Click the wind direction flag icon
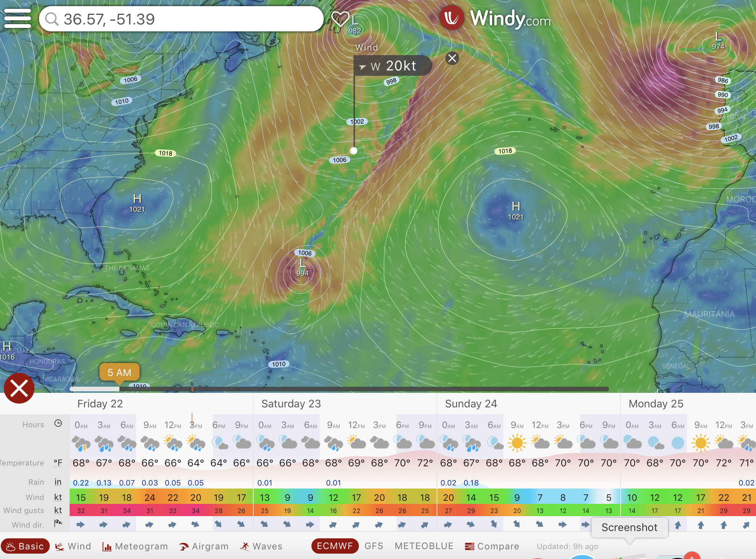756x559 pixels. point(58,523)
